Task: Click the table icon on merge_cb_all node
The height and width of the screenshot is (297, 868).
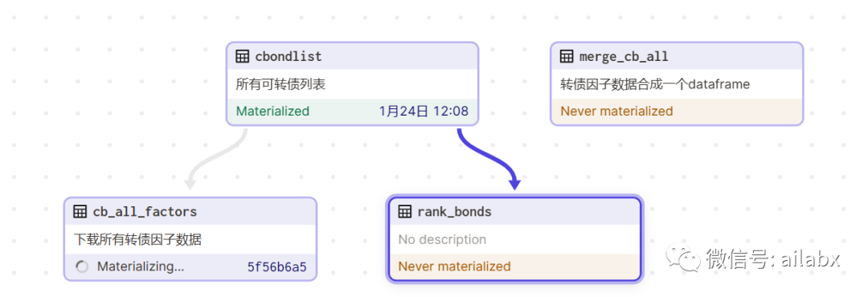Action: tap(567, 56)
